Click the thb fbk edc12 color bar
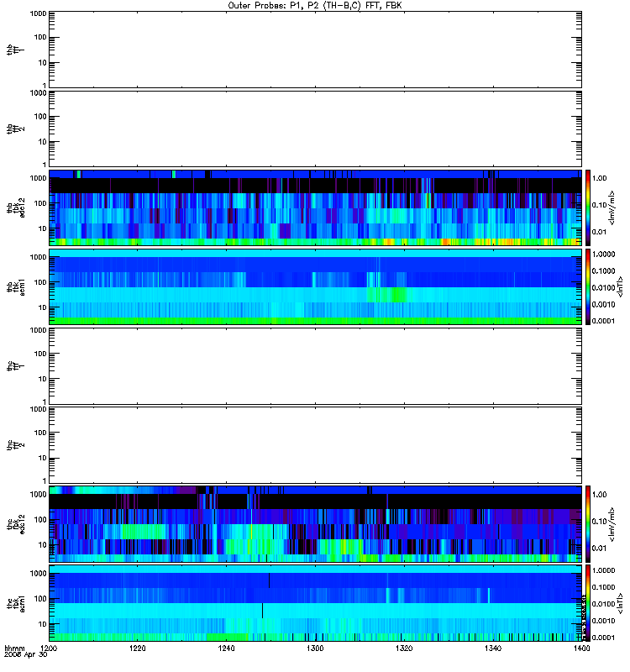 pyautogui.click(x=587, y=207)
